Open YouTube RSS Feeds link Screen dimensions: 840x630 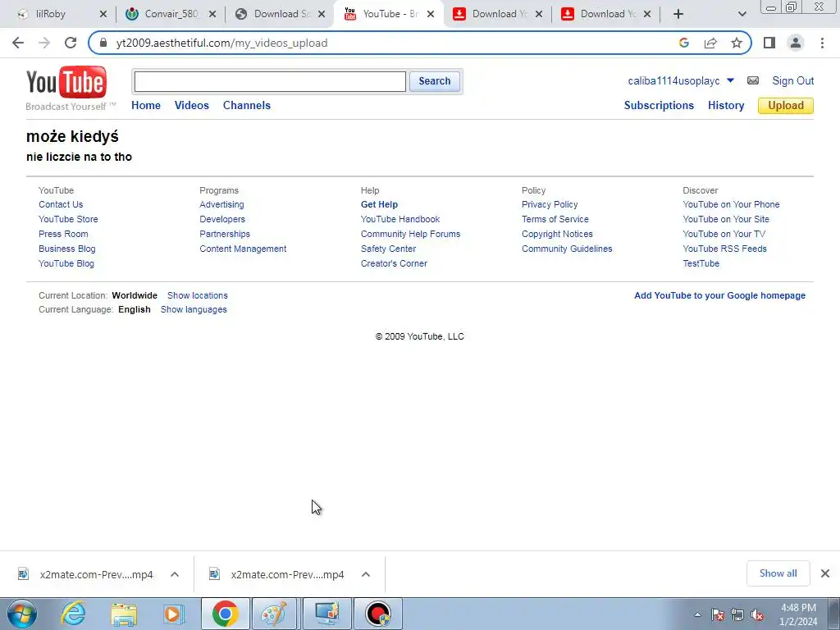coord(724,249)
